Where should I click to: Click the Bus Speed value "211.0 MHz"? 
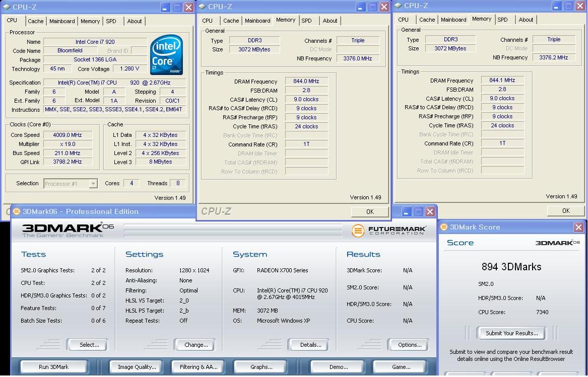pyautogui.click(x=68, y=153)
